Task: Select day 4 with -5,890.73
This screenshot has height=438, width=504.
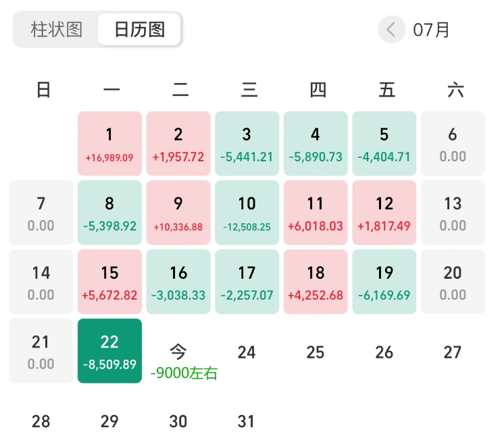Action: (x=316, y=144)
